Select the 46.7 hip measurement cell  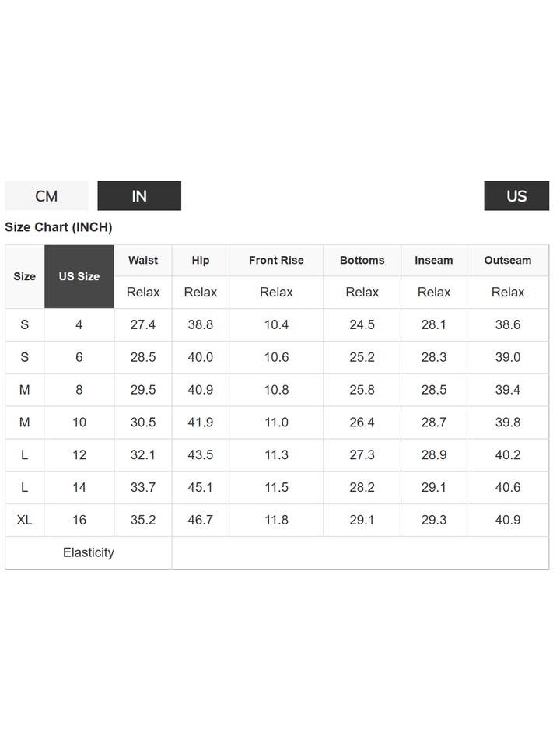coord(201,520)
